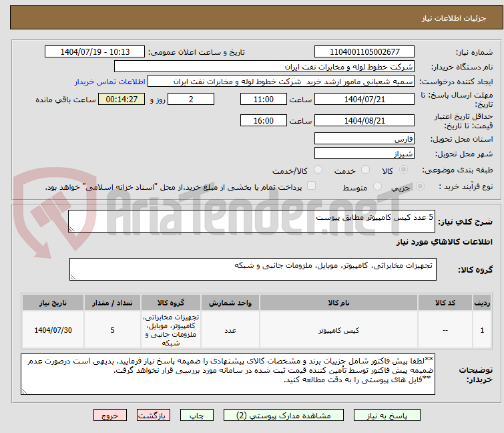
Task: Click the need date cell 1404/07/30
Action: [x=53, y=330]
